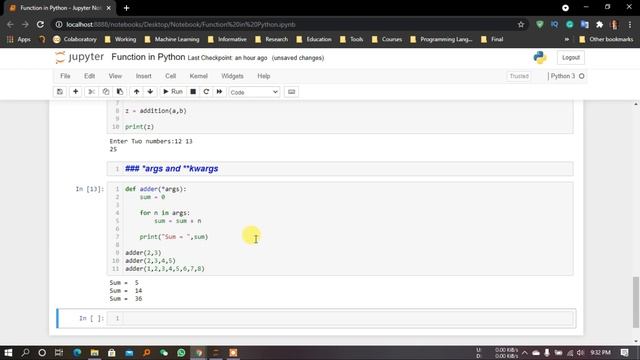The image size is (640, 360).
Task: Open the Windows Start menu
Action: [x=8, y=353]
